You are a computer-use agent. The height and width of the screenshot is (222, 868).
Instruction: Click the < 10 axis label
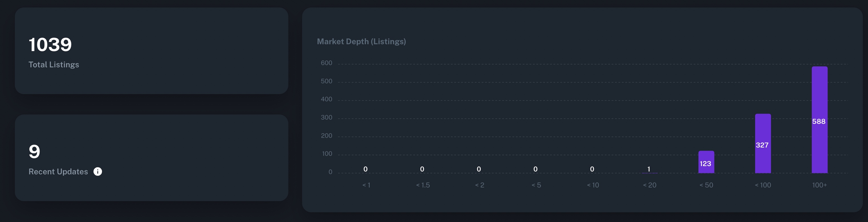pyautogui.click(x=593, y=185)
